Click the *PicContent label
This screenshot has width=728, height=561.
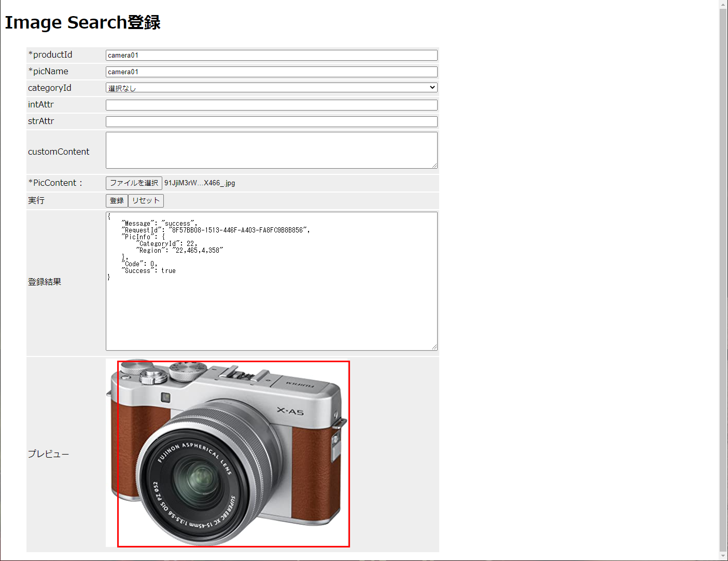(55, 183)
